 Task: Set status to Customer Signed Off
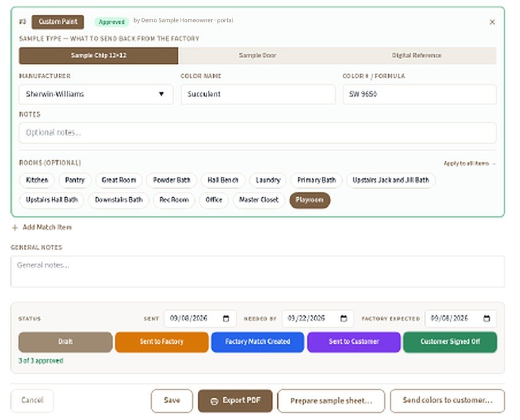[450, 342]
